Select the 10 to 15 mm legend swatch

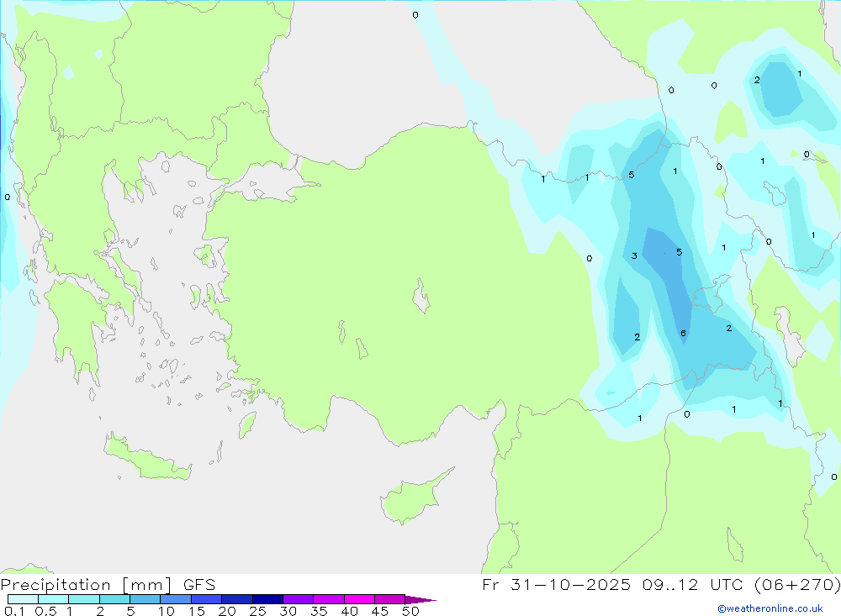pos(176,599)
